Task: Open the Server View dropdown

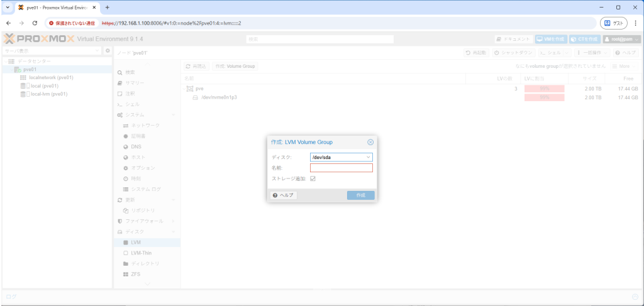Action: pyautogui.click(x=52, y=51)
